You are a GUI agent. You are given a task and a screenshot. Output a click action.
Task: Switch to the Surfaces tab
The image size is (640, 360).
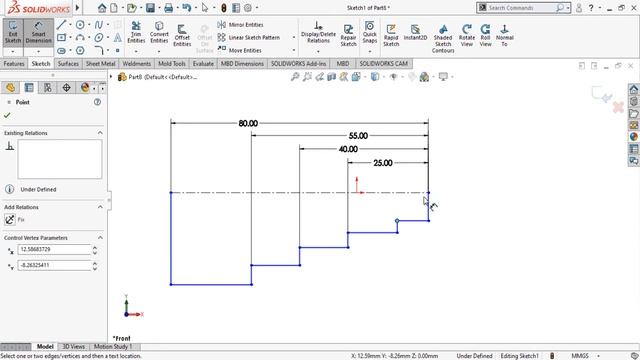pyautogui.click(x=68, y=64)
